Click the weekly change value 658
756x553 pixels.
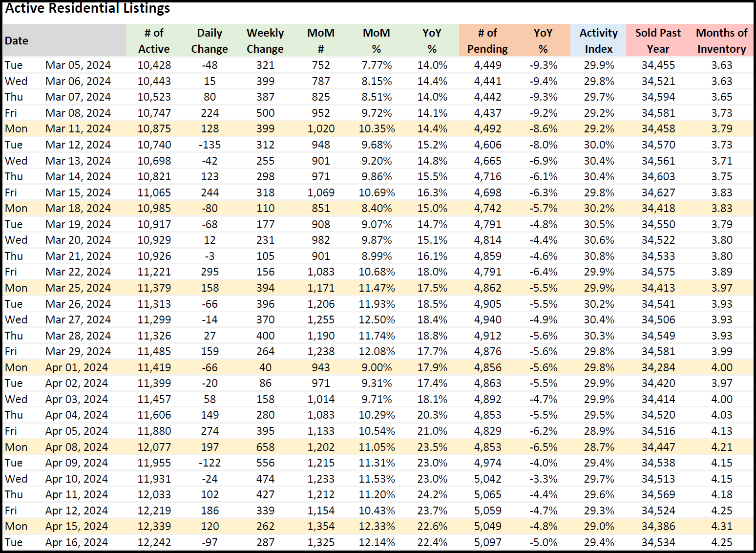click(265, 447)
